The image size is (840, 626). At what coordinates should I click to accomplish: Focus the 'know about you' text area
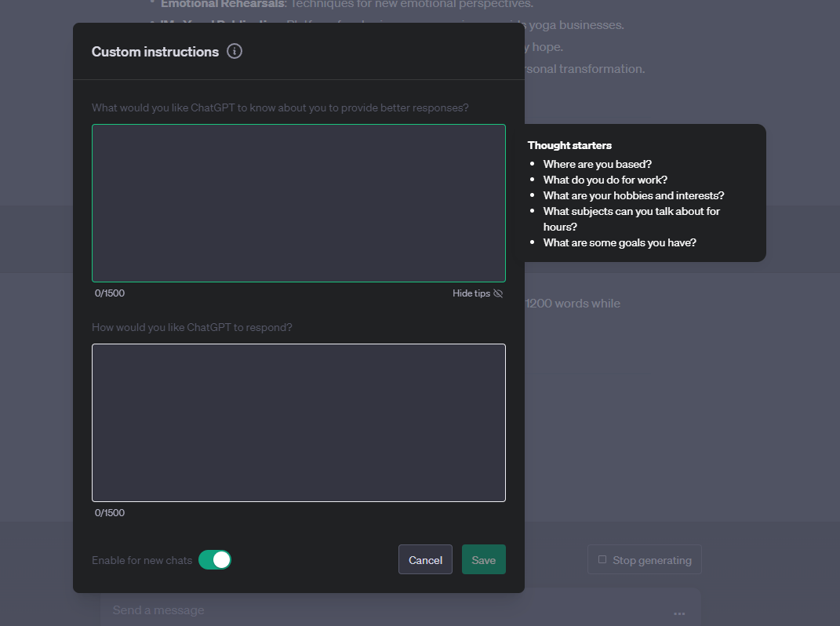click(x=298, y=203)
